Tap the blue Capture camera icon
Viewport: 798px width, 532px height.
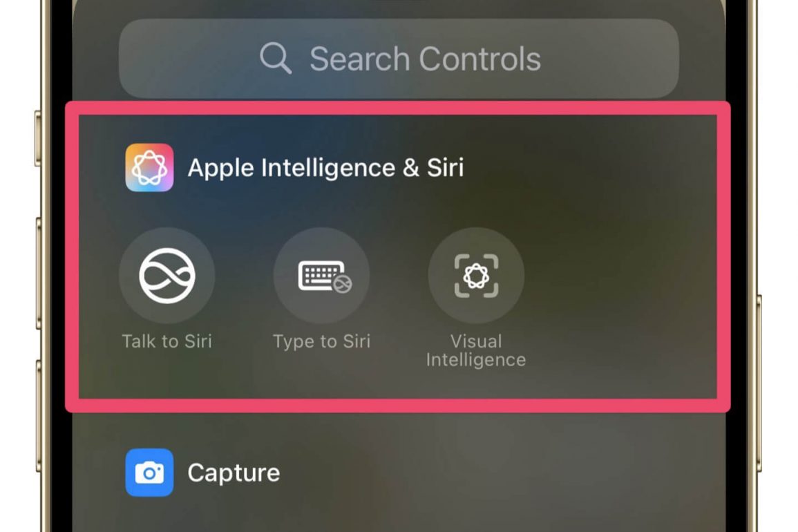(x=149, y=473)
